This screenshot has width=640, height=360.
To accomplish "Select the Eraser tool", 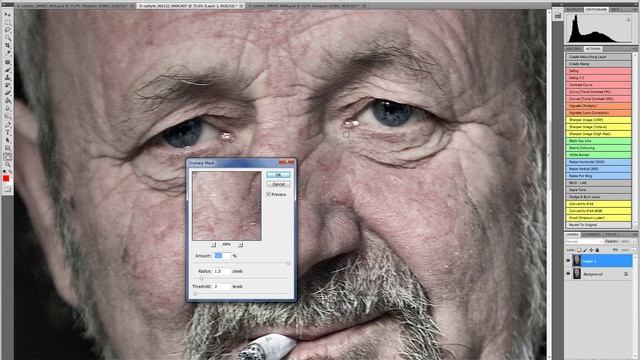I will pyautogui.click(x=7, y=93).
